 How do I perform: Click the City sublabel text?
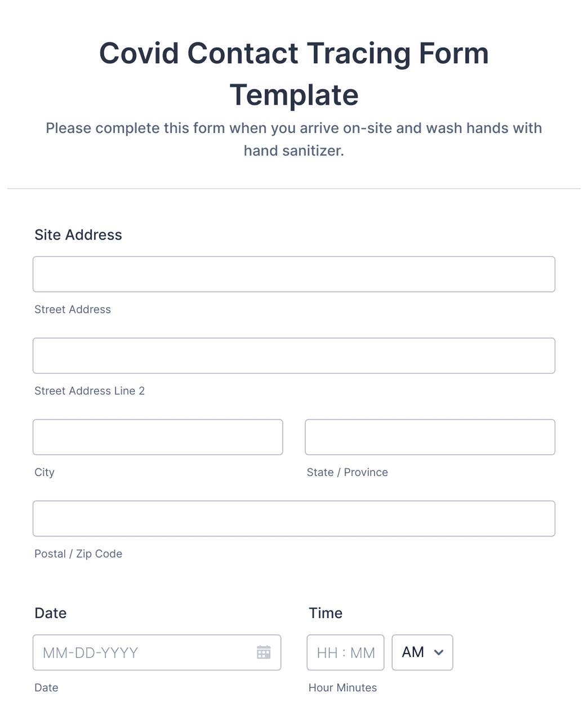pyautogui.click(x=44, y=472)
